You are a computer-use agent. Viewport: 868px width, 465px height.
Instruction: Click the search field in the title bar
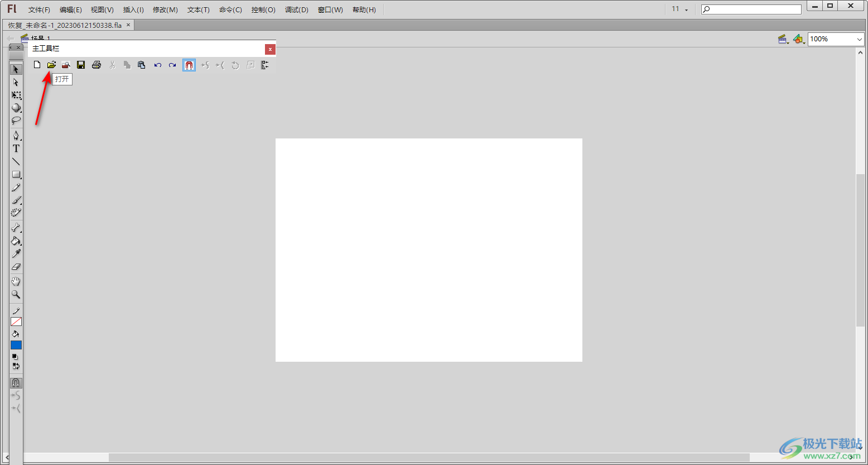point(751,9)
